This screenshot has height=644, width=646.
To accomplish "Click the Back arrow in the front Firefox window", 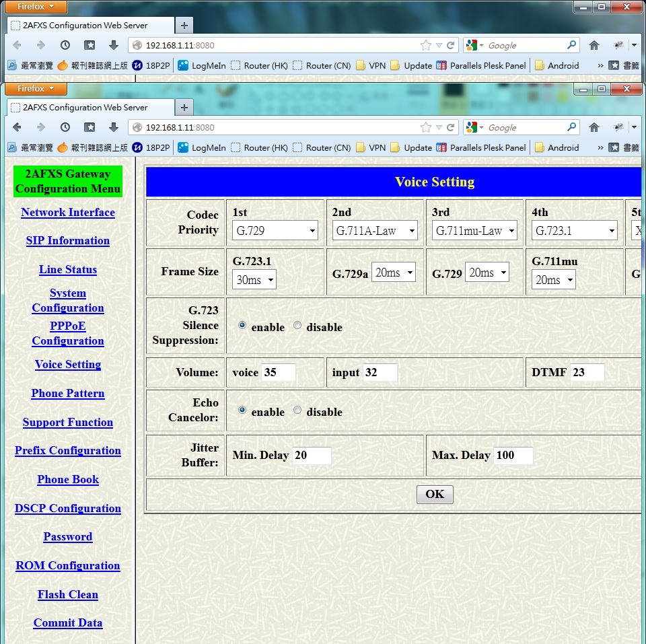I will 17,127.
